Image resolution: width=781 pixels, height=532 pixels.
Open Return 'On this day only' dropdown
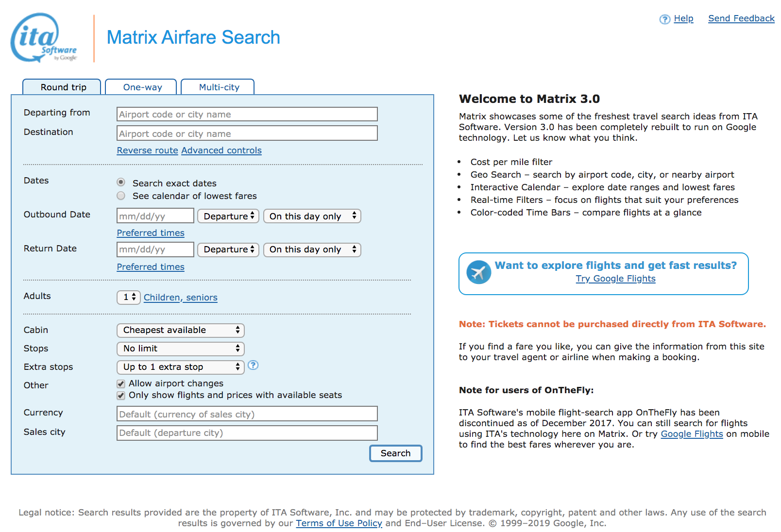tap(312, 249)
